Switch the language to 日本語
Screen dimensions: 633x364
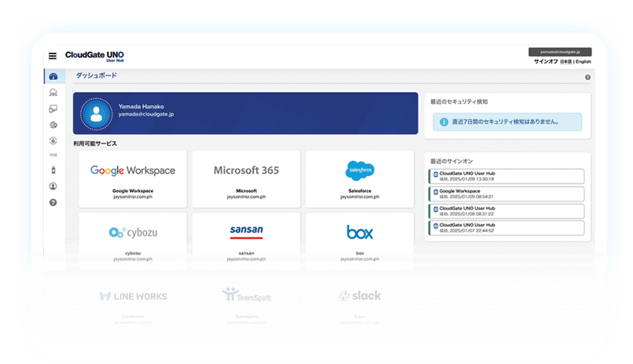pyautogui.click(x=565, y=61)
